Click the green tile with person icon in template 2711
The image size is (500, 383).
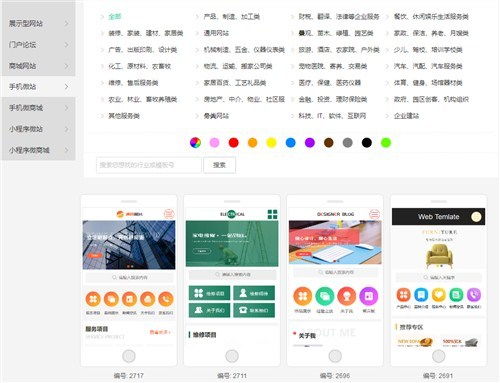click(254, 293)
